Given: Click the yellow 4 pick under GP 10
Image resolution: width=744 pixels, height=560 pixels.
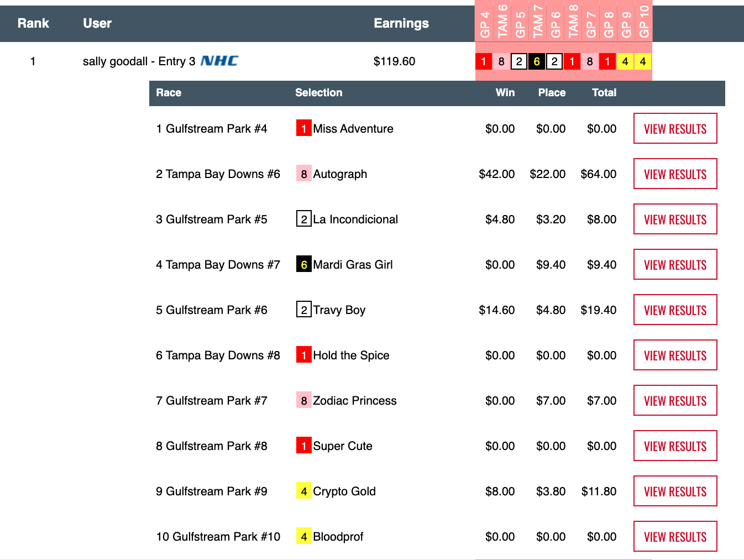Looking at the screenshot, I should (643, 61).
